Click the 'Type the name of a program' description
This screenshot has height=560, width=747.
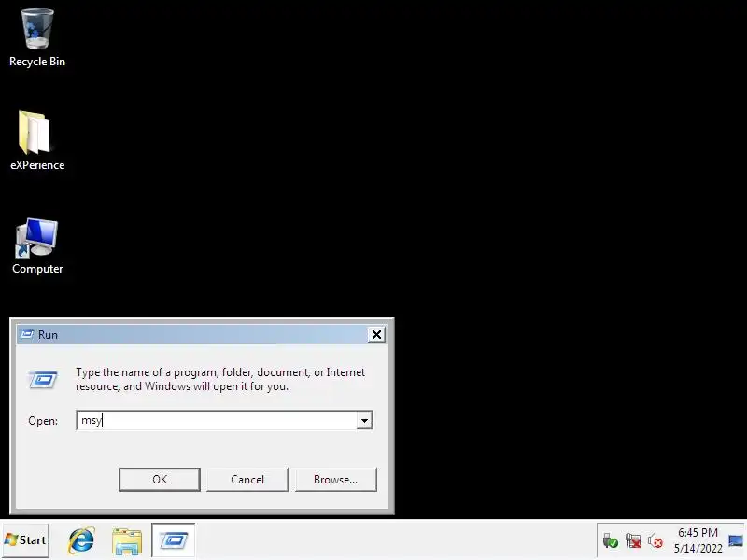(220, 379)
